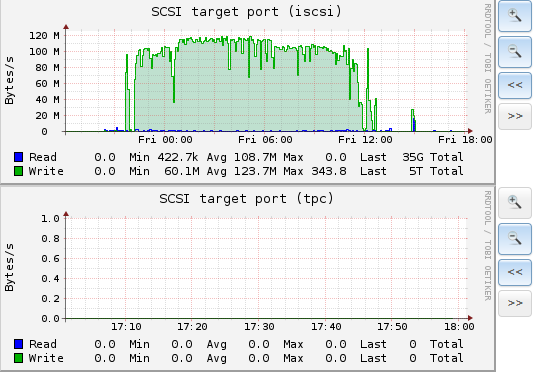Image resolution: width=539 pixels, height=390 pixels.
Task: Click the '18:00' time label on tpc graph
Action: pos(459,326)
